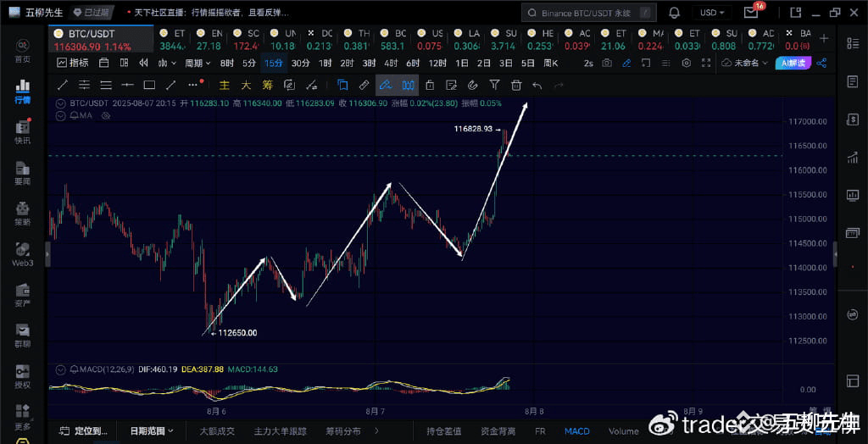Select the BTC/USDT symbol tab
868x444 pixels.
coord(102,38)
